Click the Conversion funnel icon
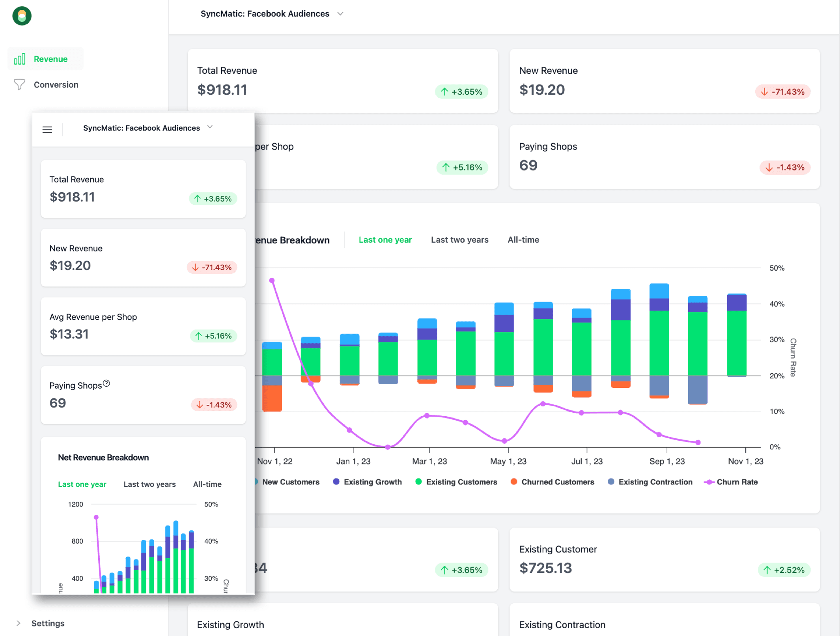Viewport: 840px width, 636px height. pos(19,84)
